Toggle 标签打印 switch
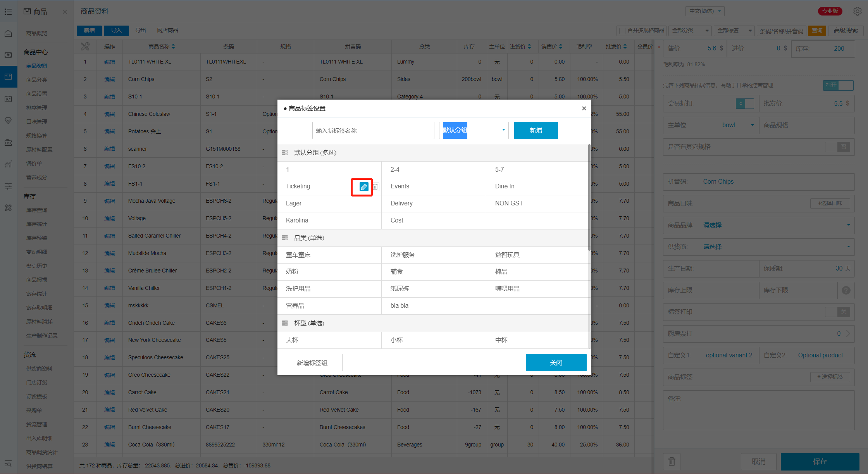 click(837, 312)
